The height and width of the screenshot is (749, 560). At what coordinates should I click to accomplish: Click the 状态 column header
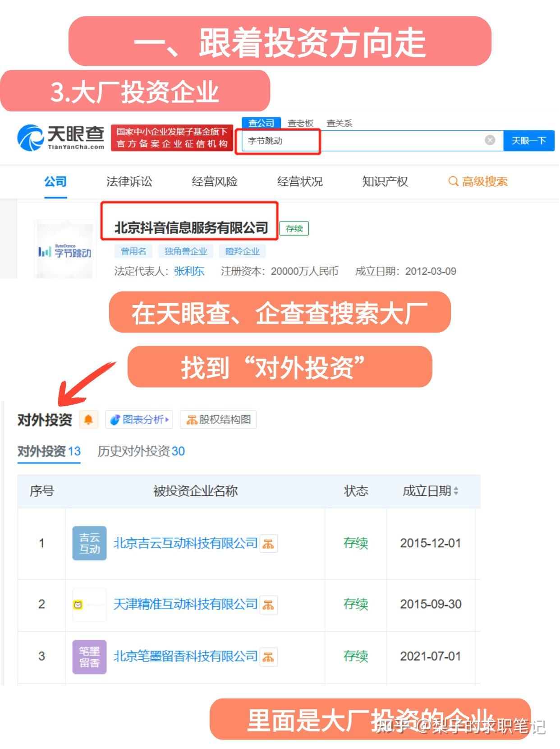click(356, 491)
